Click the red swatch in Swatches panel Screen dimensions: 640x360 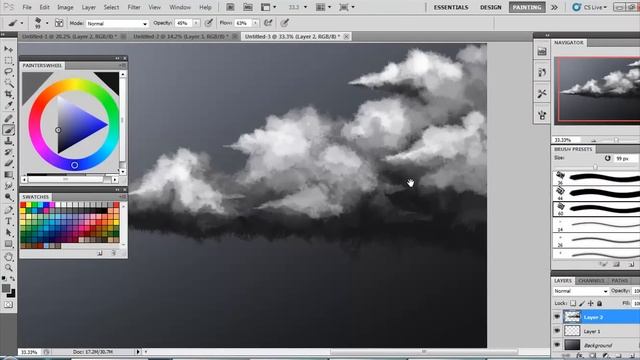coord(23,205)
